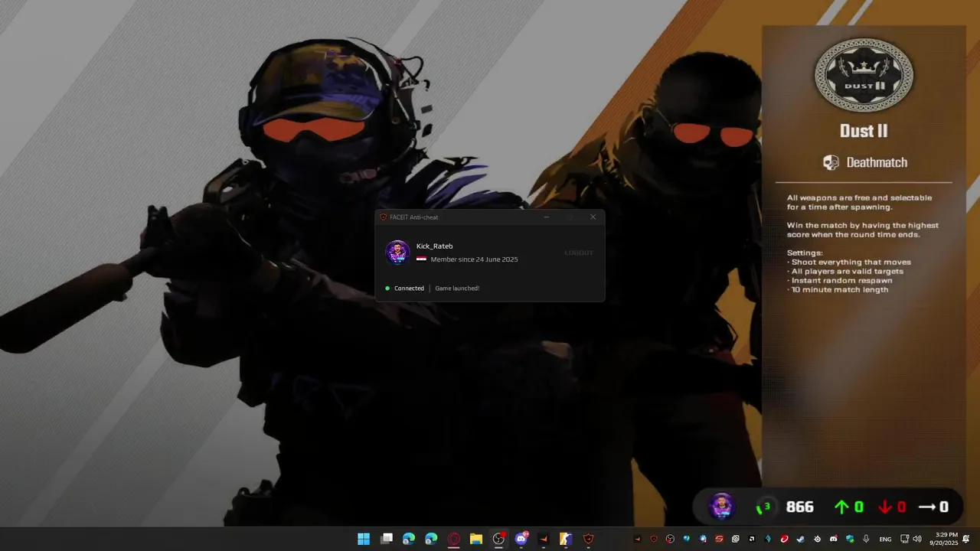980x551 pixels.
Task: Click the overlay avatar beside the 866 score
Action: (x=721, y=507)
